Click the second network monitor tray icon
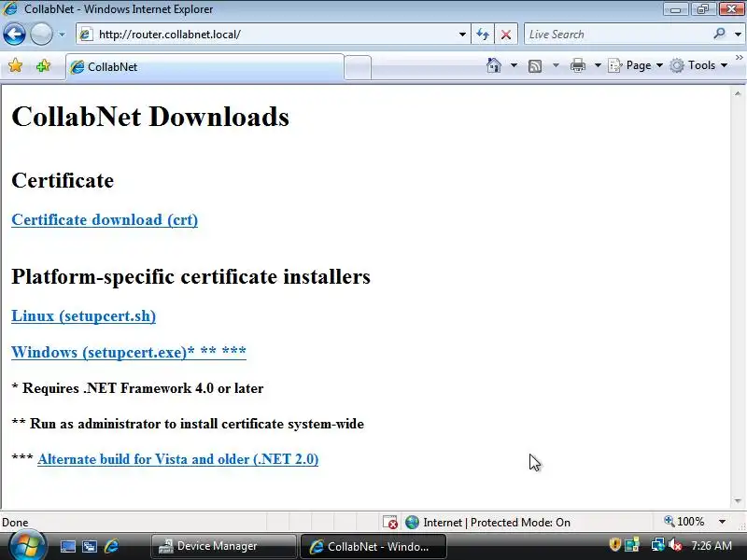 point(632,545)
